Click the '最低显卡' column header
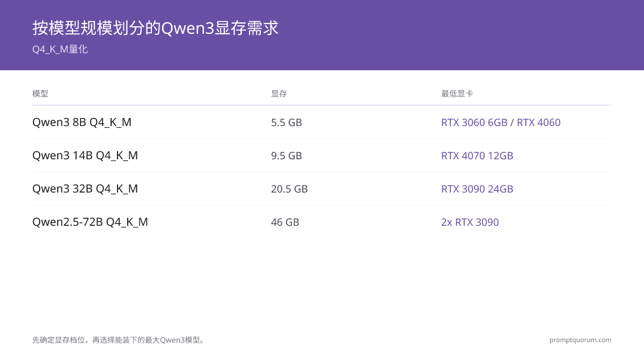644x362 pixels. 457,93
